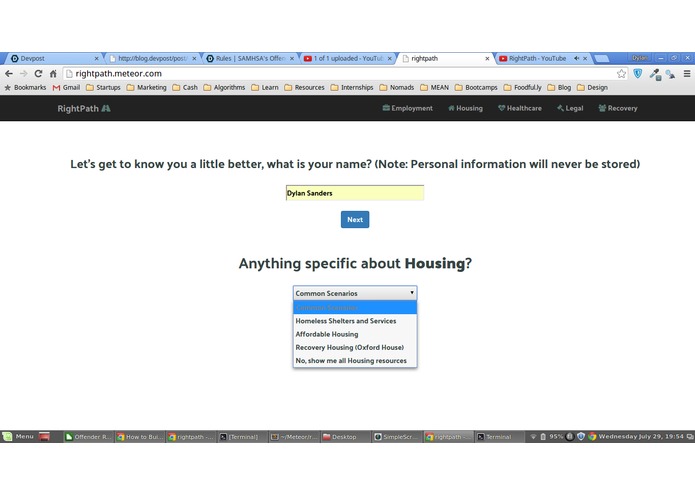The height and width of the screenshot is (494, 695).
Task: Collapse the Common Scenarios dropdown
Action: click(x=355, y=293)
